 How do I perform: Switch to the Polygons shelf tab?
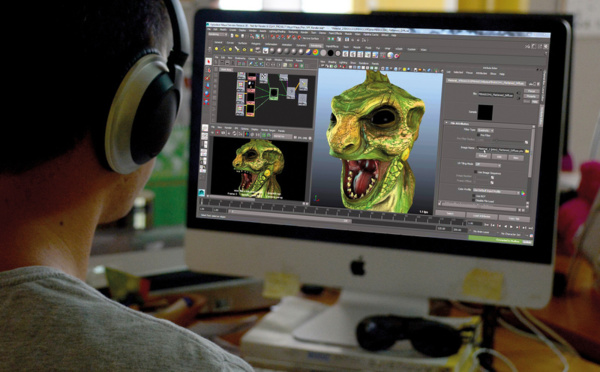(256, 44)
